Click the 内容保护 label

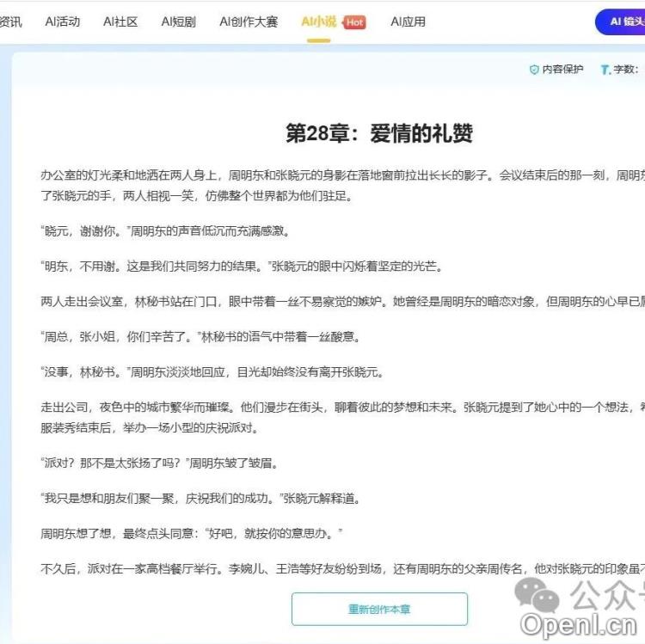click(x=562, y=69)
